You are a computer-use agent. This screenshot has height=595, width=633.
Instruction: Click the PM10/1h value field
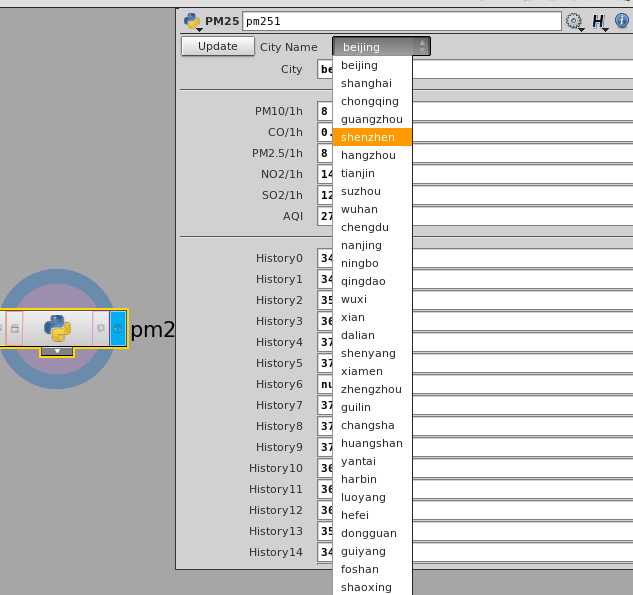(x=475, y=111)
